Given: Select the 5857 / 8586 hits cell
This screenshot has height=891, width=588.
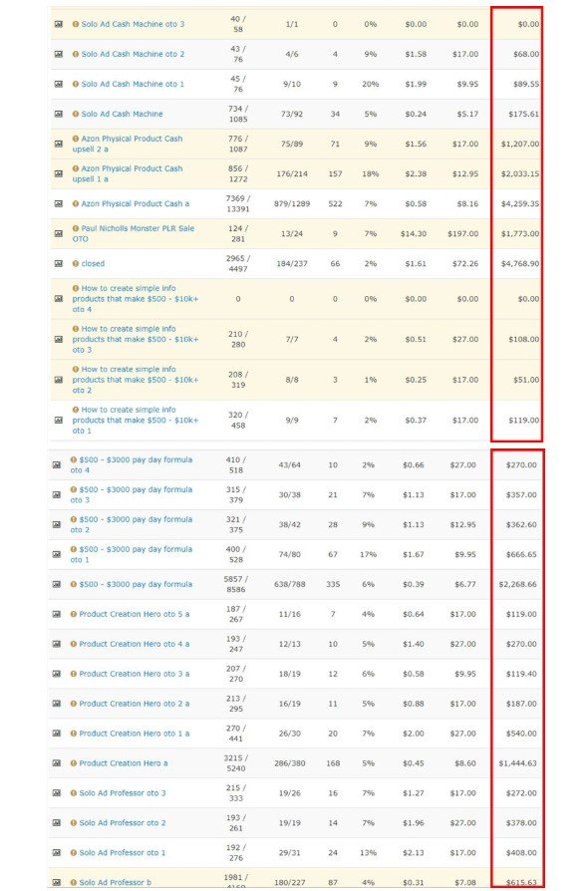Looking at the screenshot, I should tap(236, 584).
